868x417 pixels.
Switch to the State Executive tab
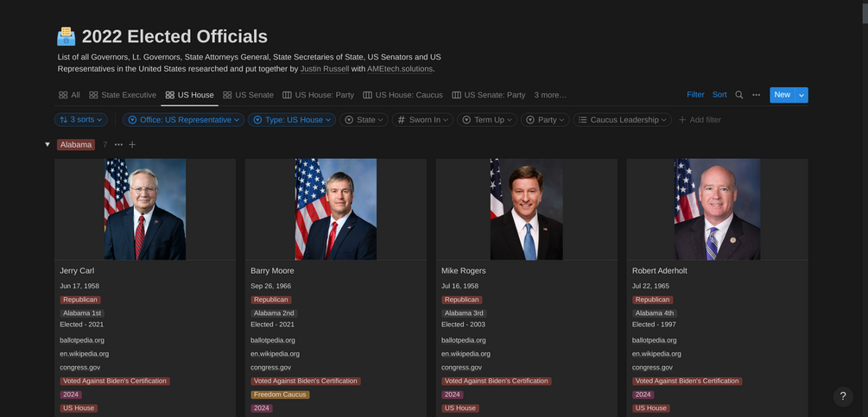123,95
